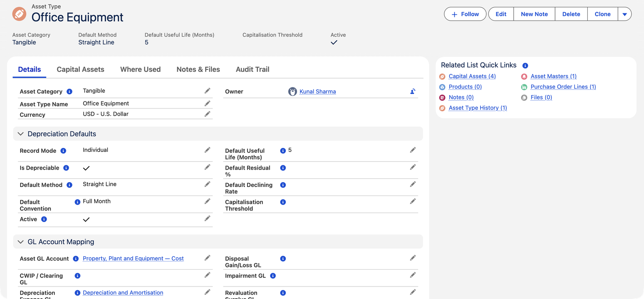644x299 pixels.
Task: Click the change owner icon beside Kunal Sharma
Action: click(x=413, y=91)
